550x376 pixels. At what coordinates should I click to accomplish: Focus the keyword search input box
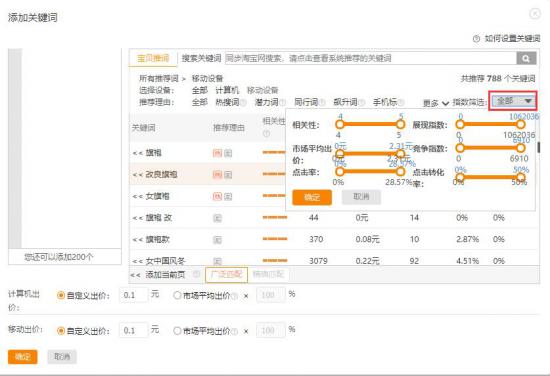(371, 58)
